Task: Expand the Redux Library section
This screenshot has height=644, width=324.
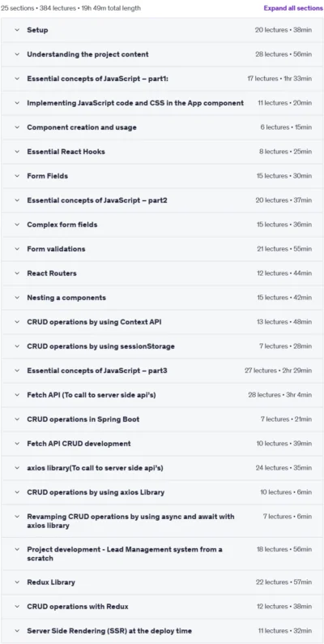Action: 162,582
